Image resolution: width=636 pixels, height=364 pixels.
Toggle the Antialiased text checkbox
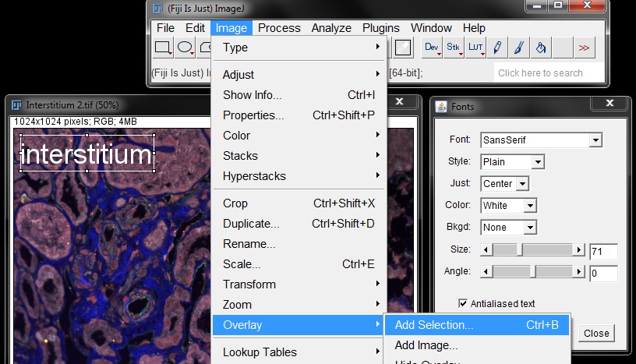[x=463, y=303]
